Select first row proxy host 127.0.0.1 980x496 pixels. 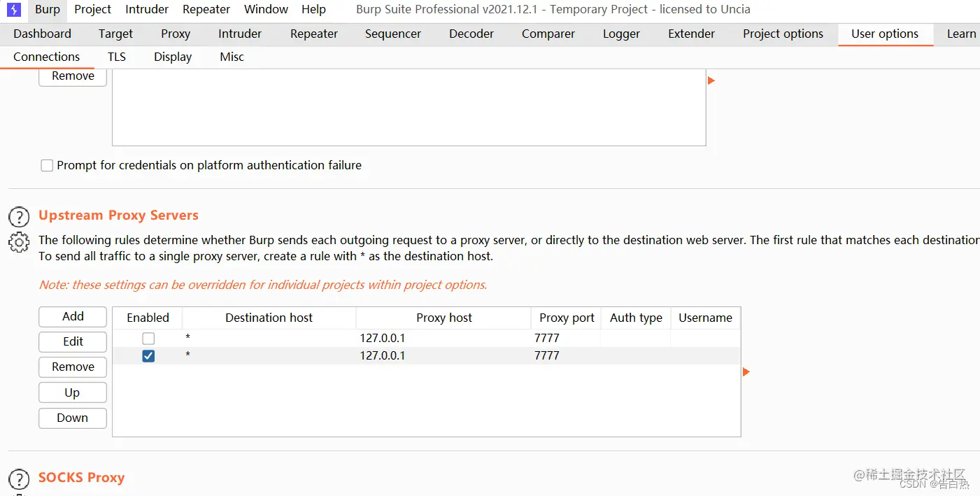click(x=383, y=338)
